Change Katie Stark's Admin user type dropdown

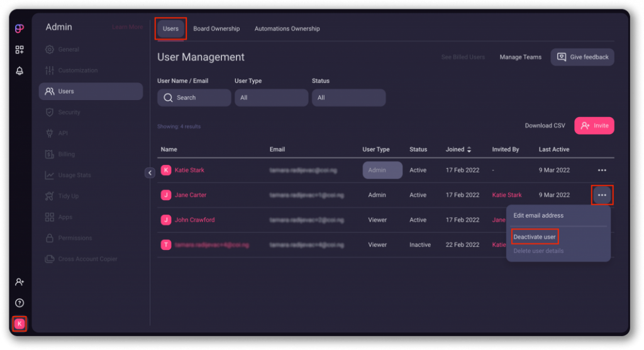(x=382, y=170)
